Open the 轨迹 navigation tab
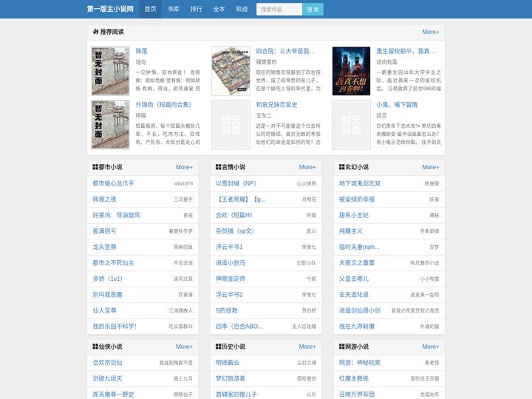This screenshot has width=532, height=399. point(242,9)
